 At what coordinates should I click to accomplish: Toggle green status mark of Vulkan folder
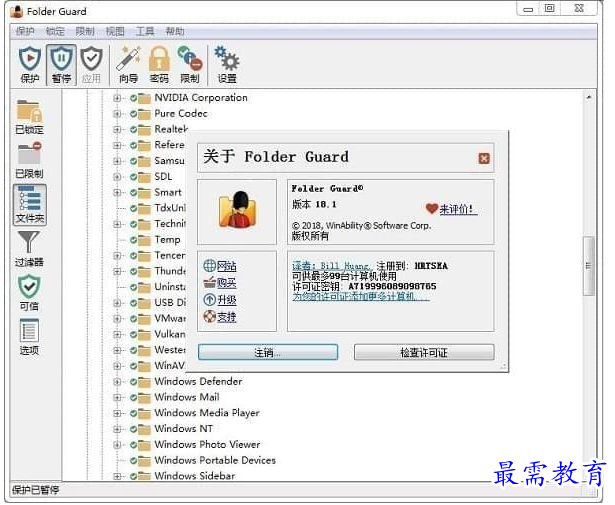[133, 334]
